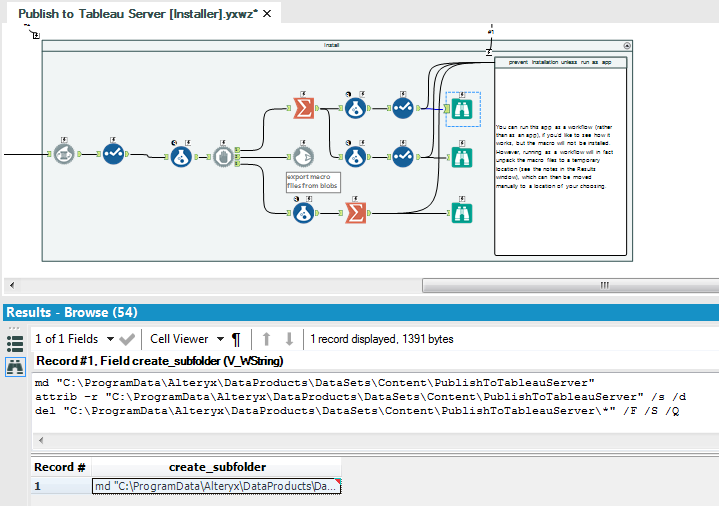Screen dimensions: 719x506
Task: Select the top orange Summarize tool
Action: (x=304, y=108)
